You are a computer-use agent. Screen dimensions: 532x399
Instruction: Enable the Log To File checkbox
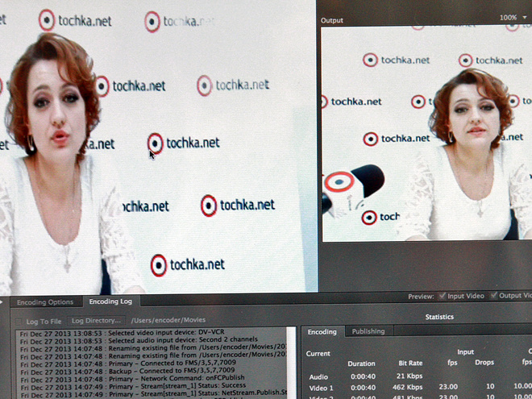click(19, 322)
